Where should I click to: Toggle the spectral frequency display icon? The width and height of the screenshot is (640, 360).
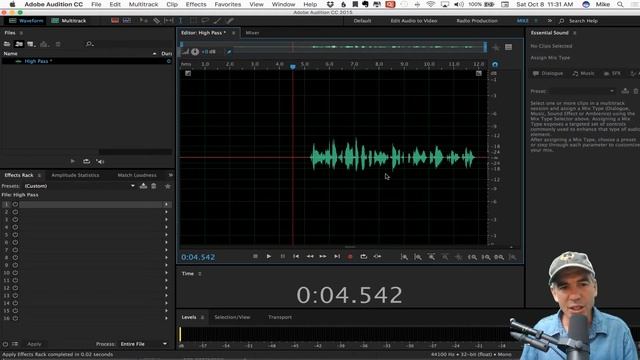[x=115, y=20]
